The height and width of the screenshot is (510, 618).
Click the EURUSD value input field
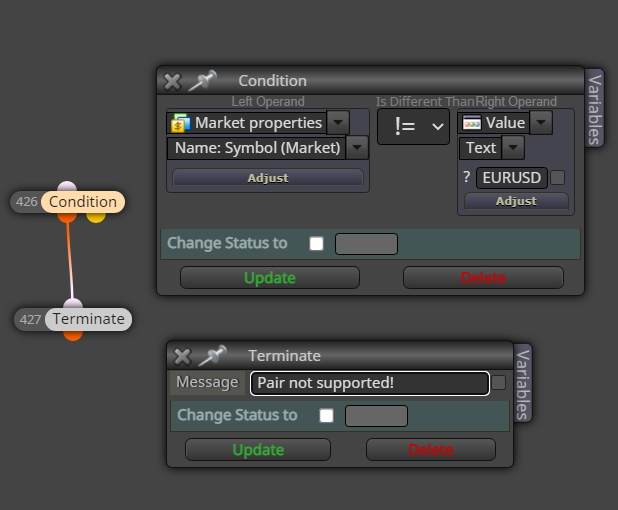pos(512,178)
